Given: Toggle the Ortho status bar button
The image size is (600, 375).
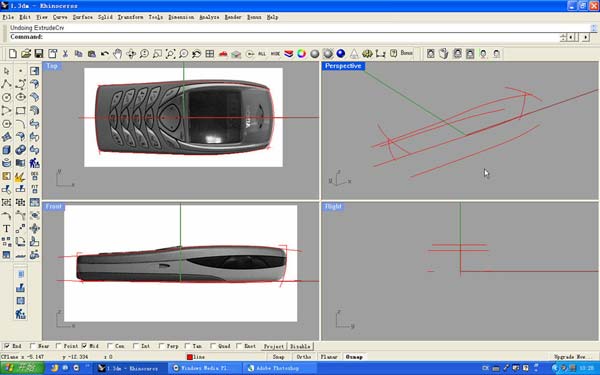Looking at the screenshot, I should click(304, 357).
